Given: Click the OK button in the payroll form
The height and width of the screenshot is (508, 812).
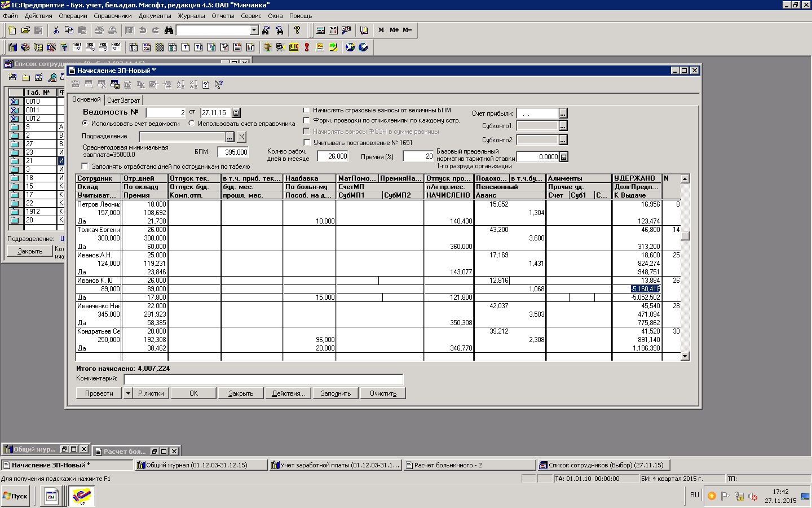Looking at the screenshot, I should (x=193, y=393).
